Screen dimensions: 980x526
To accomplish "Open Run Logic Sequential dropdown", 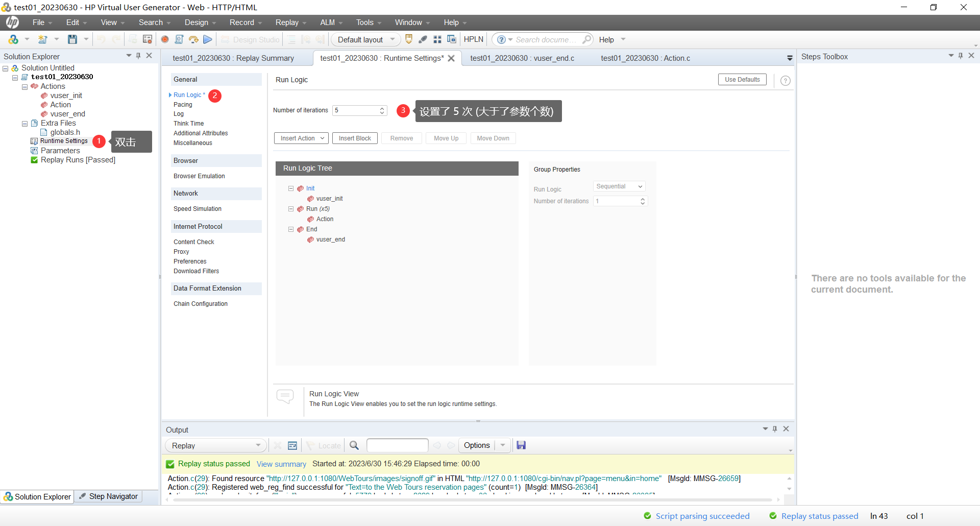I will [x=619, y=186].
